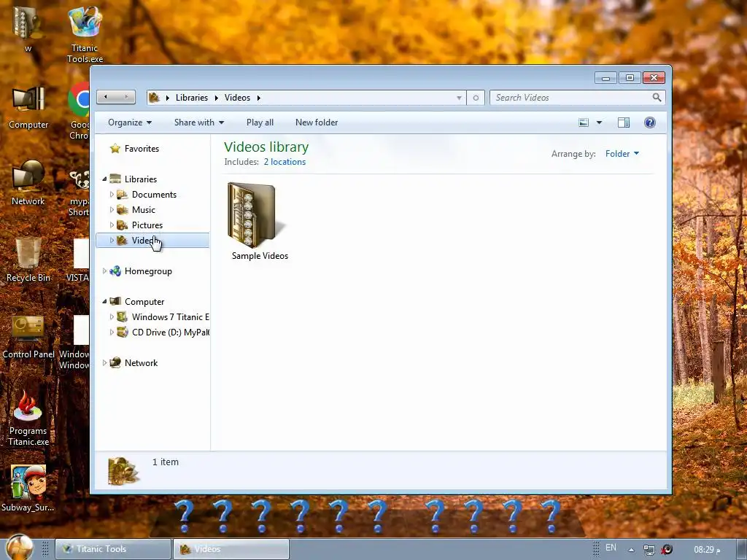Click the 08:29 clock
747x560 pixels.
point(707,550)
